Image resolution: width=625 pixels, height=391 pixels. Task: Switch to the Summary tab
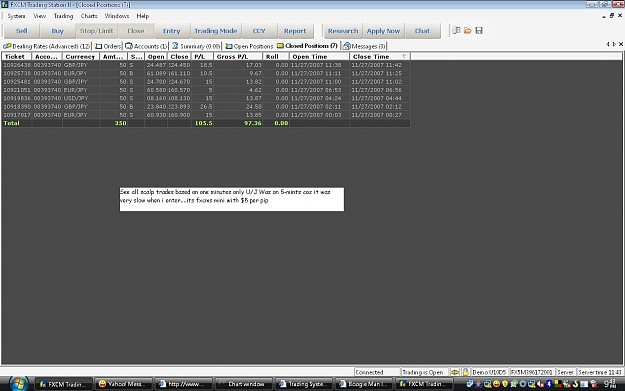click(196, 46)
